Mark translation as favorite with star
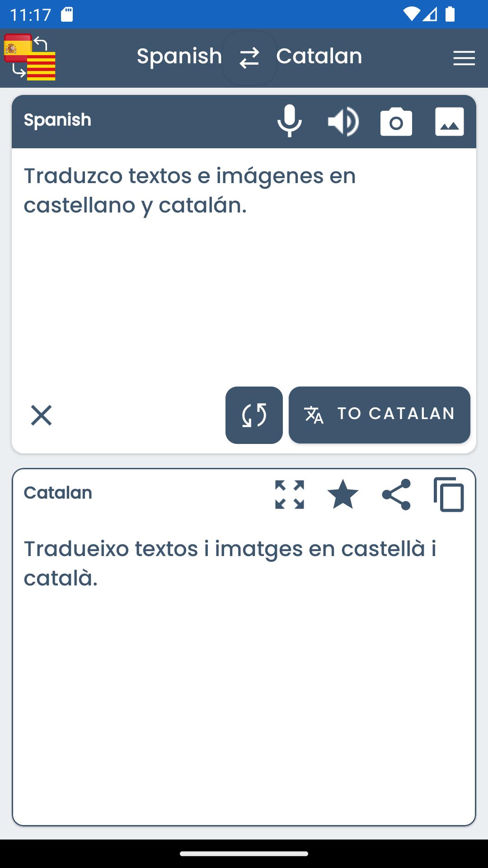The height and width of the screenshot is (868, 488). 343,494
